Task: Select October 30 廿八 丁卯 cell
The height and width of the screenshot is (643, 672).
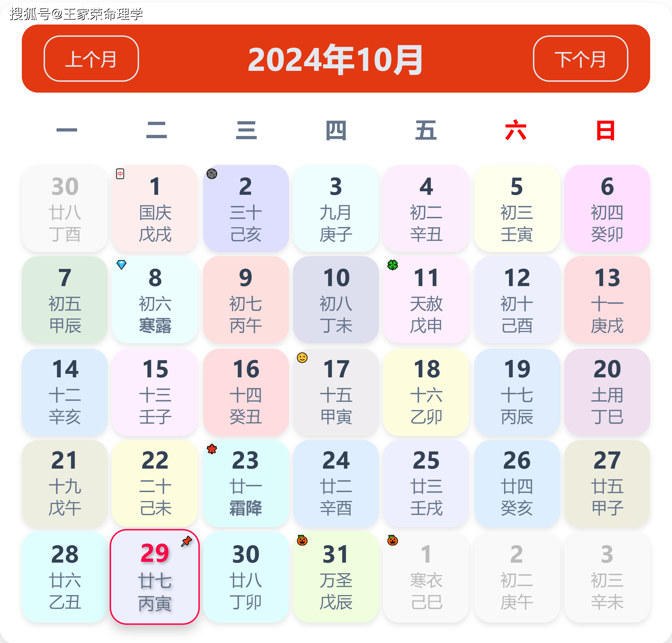Action: click(x=246, y=577)
